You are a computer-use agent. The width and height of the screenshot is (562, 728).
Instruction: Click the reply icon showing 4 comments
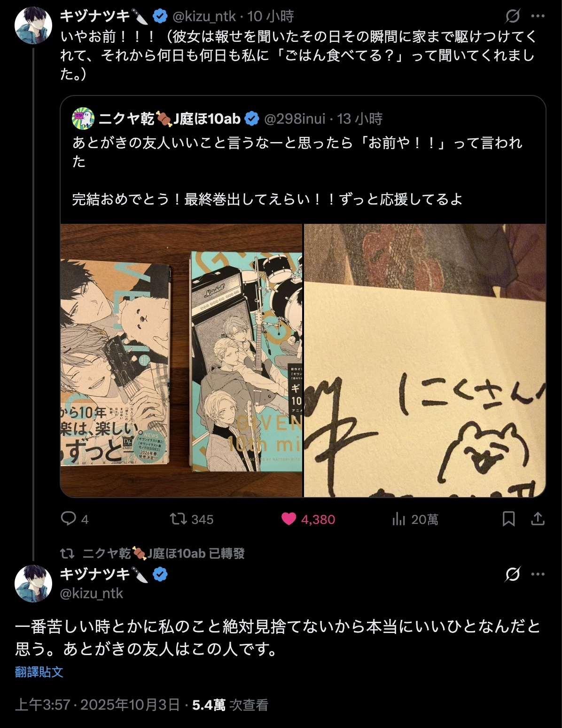tap(69, 519)
